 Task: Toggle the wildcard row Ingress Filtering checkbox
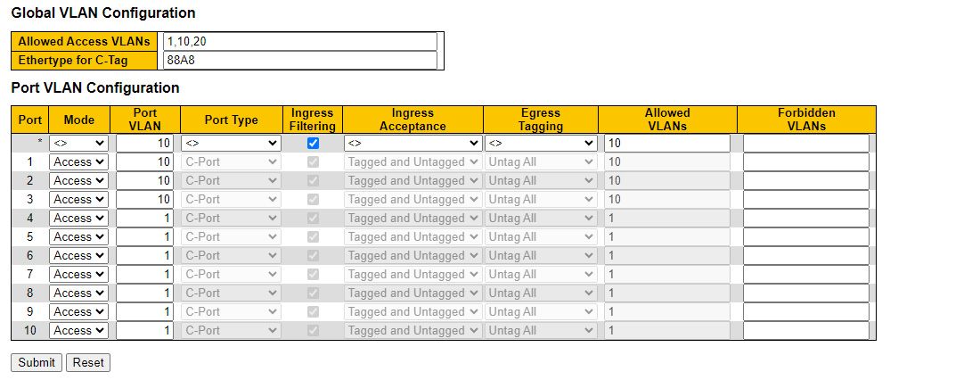(x=312, y=143)
